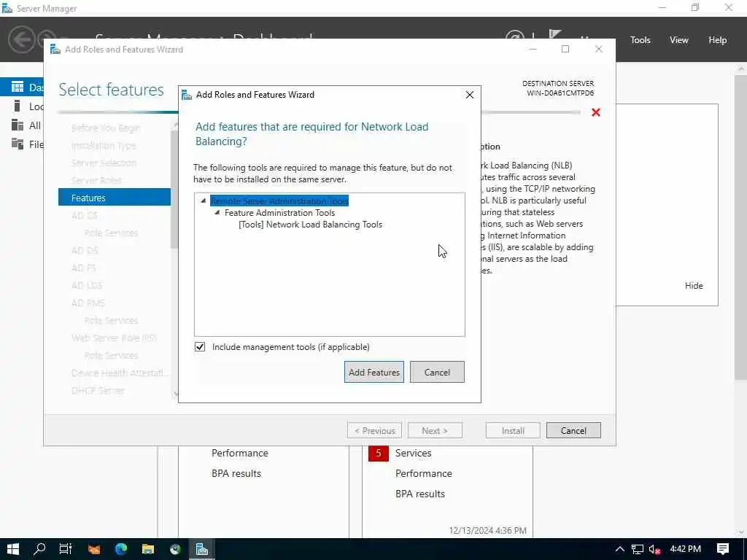
Task: Click red X icon in wizard
Action: coord(595,112)
